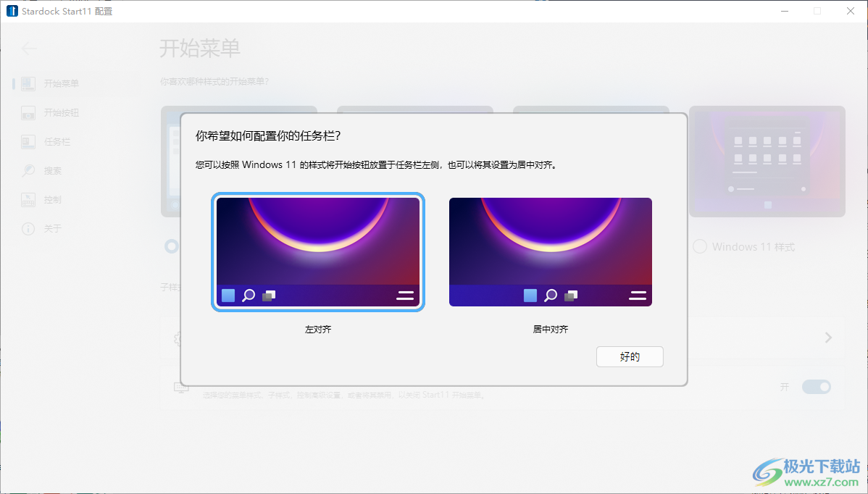Select the 居中对齐 taskbar preview

tap(550, 251)
